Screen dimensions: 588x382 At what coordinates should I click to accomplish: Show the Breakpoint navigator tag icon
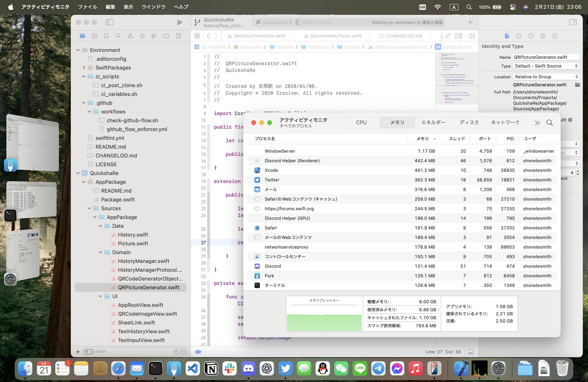coord(166,36)
